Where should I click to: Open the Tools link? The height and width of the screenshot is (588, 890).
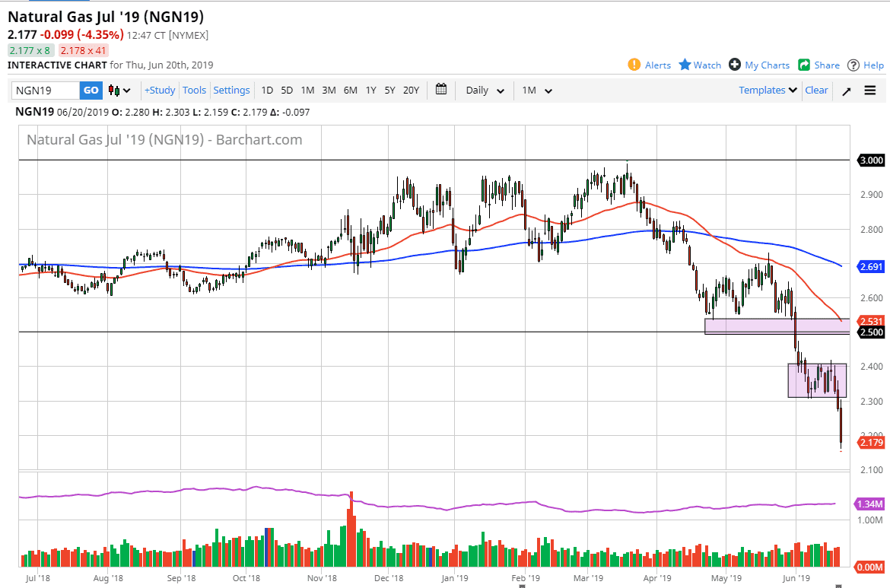click(194, 91)
